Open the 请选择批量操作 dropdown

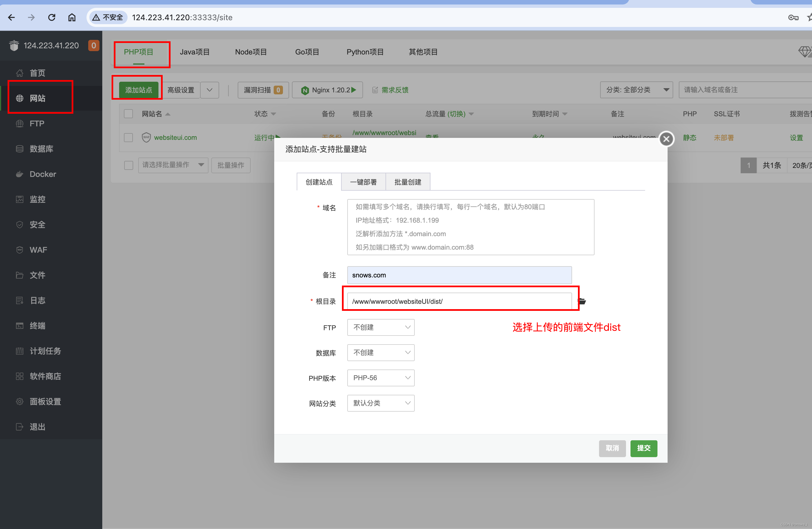click(x=173, y=165)
